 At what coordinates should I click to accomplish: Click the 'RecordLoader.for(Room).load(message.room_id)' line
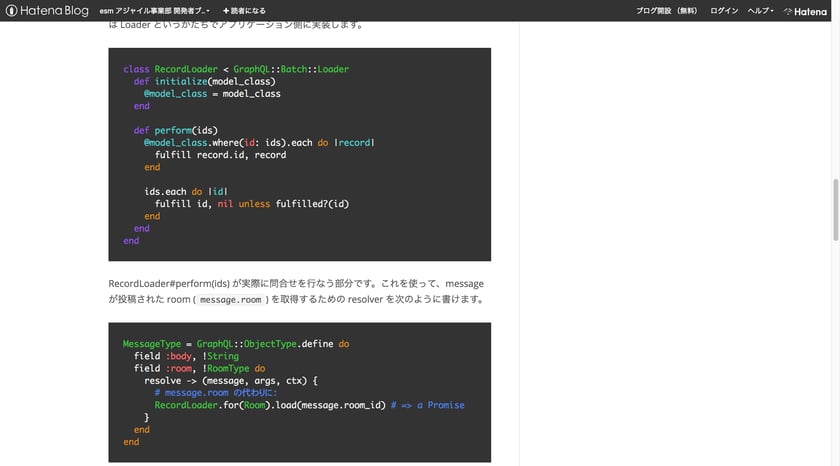270,405
